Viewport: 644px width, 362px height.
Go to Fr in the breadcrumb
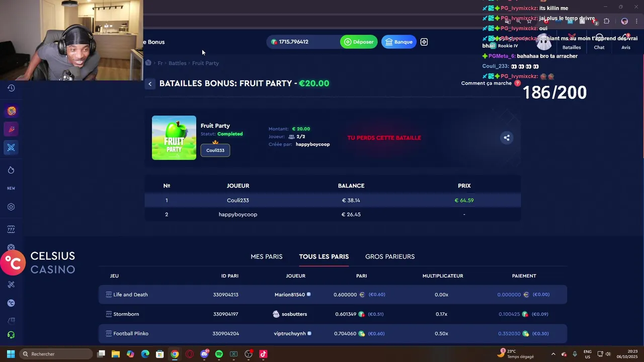160,63
